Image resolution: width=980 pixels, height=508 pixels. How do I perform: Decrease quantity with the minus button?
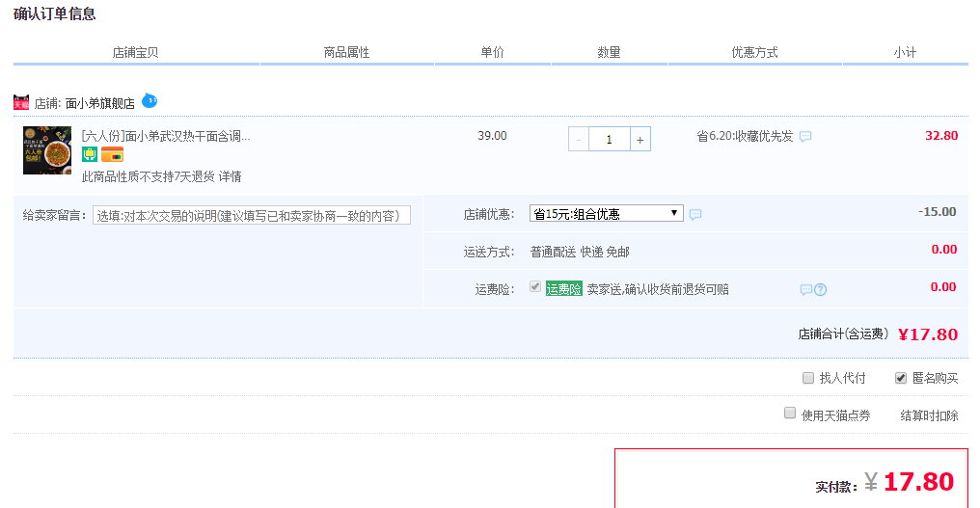click(578, 139)
